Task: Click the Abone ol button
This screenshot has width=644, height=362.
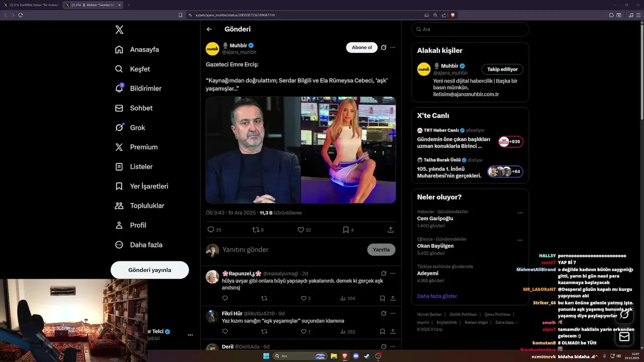Action: tap(362, 47)
